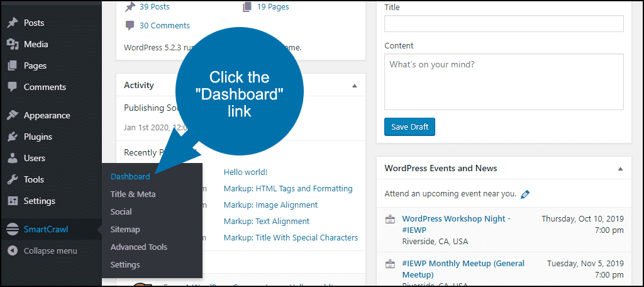Open the Hello world! post link
Viewport: 644px width, 287px height.
pyautogui.click(x=246, y=172)
